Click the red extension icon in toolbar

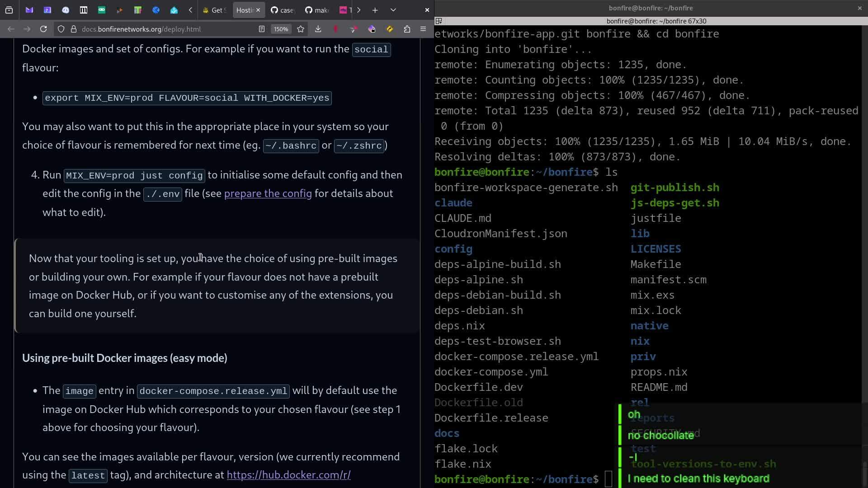tap(335, 29)
